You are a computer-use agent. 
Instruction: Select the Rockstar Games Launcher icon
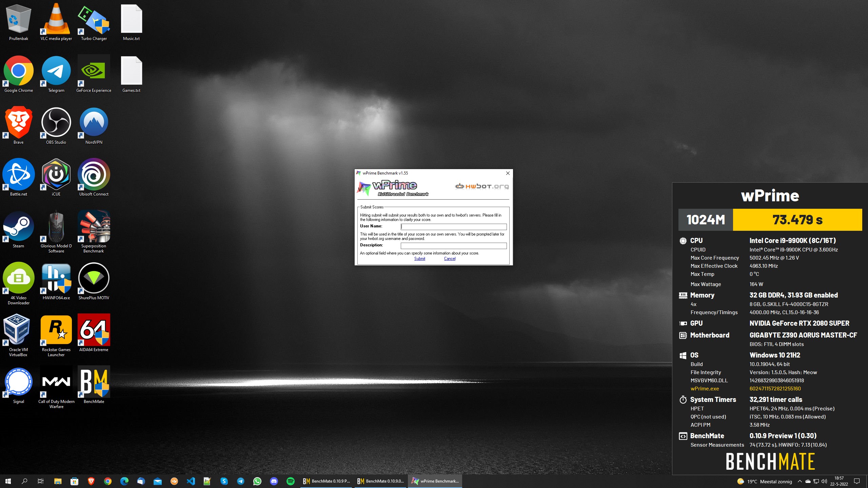(x=56, y=336)
